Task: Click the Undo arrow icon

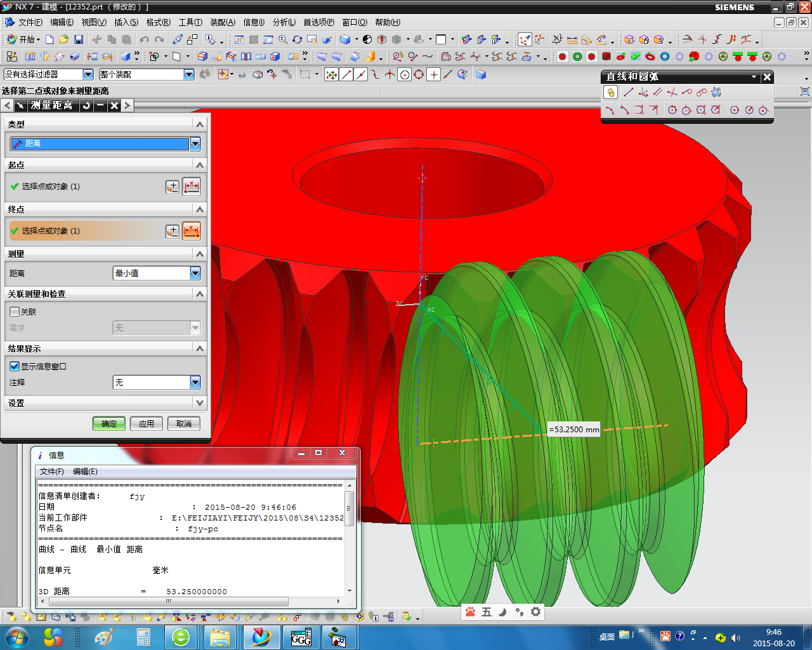Action: tap(145, 39)
